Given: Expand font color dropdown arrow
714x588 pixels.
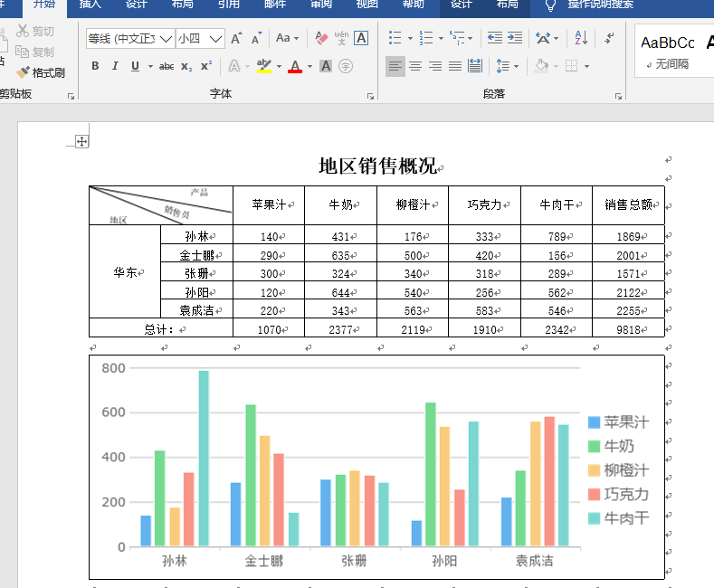Looking at the screenshot, I should point(309,66).
